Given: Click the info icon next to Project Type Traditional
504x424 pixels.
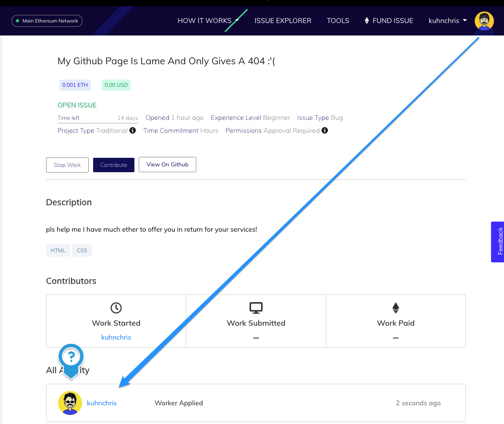Looking at the screenshot, I should coord(132,130).
